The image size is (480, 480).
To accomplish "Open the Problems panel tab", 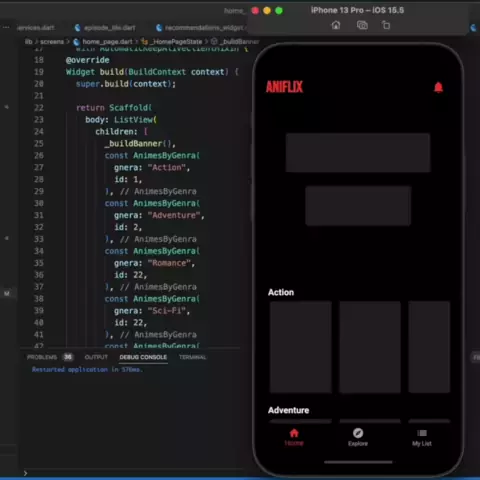I will (x=42, y=357).
